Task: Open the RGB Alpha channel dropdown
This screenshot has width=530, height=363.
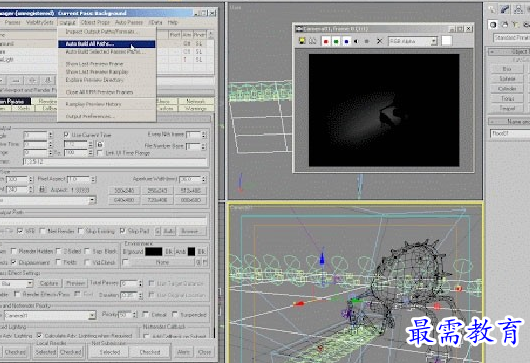Action: coord(413,41)
